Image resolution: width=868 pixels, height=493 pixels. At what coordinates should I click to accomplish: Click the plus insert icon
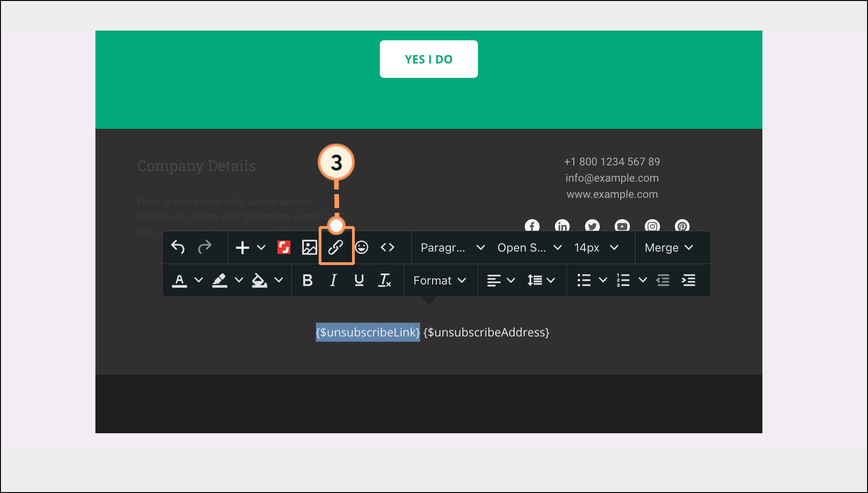click(242, 248)
